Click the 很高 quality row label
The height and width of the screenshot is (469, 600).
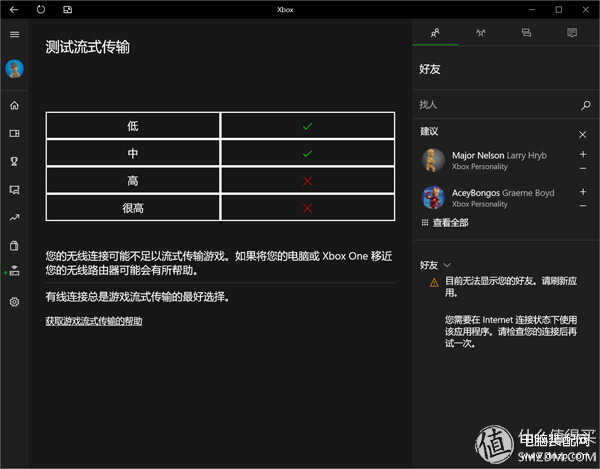click(133, 208)
